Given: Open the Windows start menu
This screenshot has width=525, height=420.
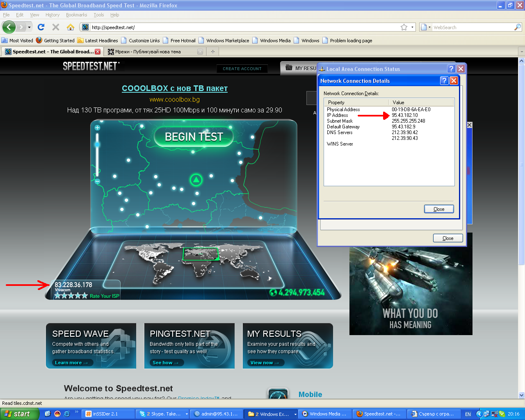Looking at the screenshot, I should point(20,414).
